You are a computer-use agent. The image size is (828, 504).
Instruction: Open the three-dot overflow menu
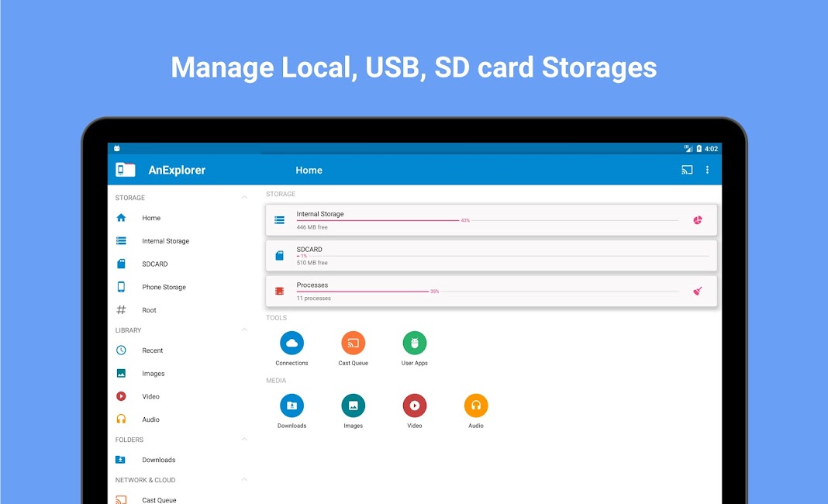click(707, 170)
